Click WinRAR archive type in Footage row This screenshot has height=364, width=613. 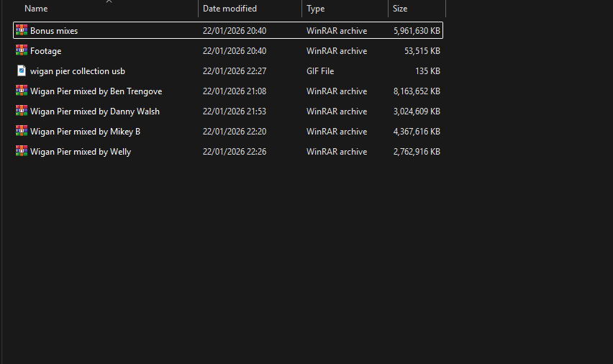click(337, 51)
